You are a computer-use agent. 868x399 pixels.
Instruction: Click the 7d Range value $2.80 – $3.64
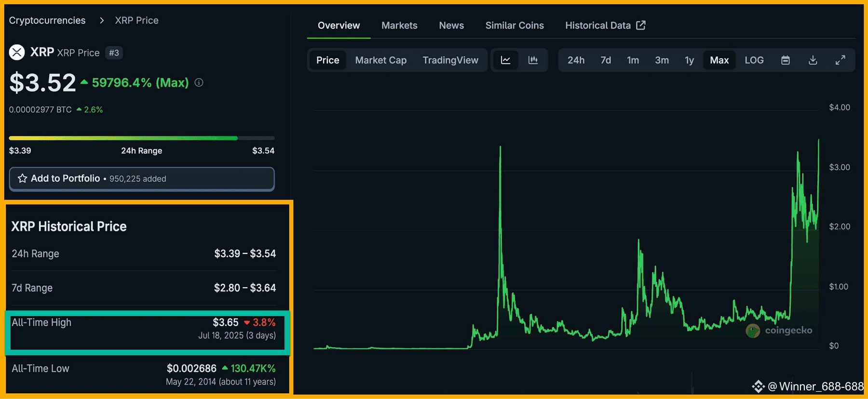[245, 288]
